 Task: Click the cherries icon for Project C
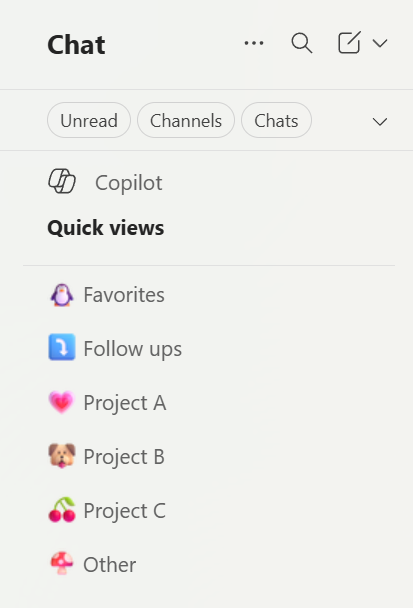tap(62, 510)
